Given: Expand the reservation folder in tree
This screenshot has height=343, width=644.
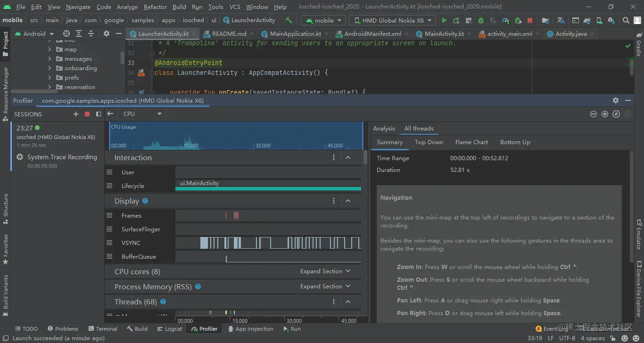Looking at the screenshot, I should pyautogui.click(x=50, y=87).
